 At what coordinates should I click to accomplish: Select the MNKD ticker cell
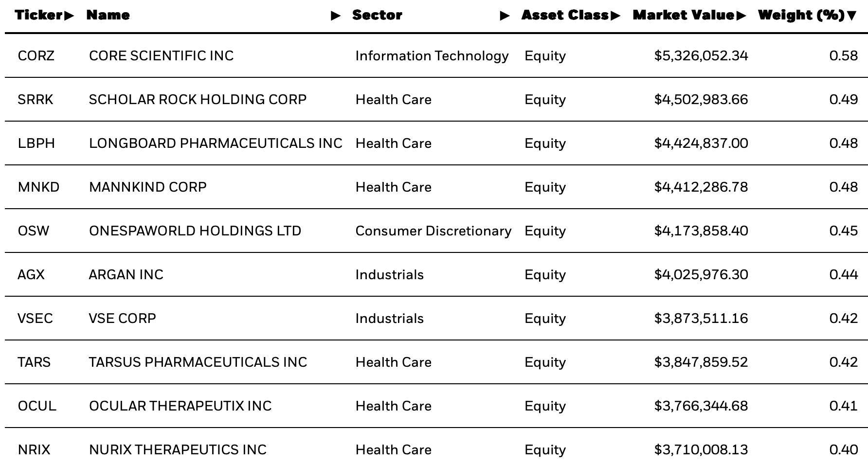pyautogui.click(x=38, y=187)
